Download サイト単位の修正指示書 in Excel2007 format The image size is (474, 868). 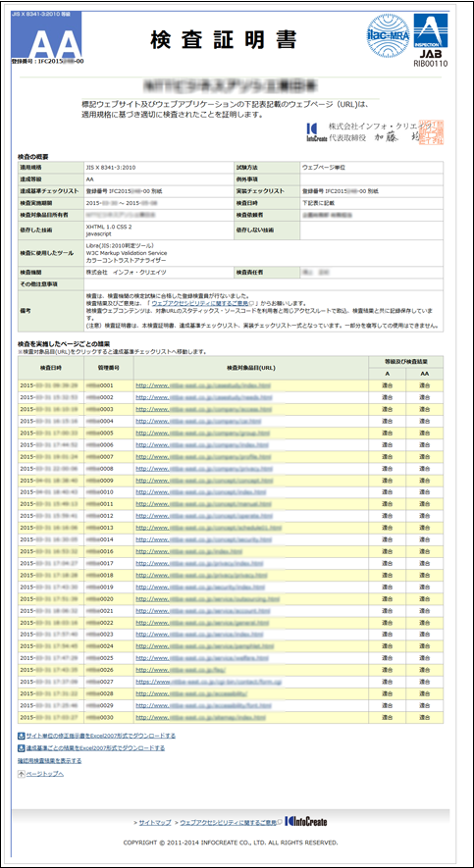[100, 736]
